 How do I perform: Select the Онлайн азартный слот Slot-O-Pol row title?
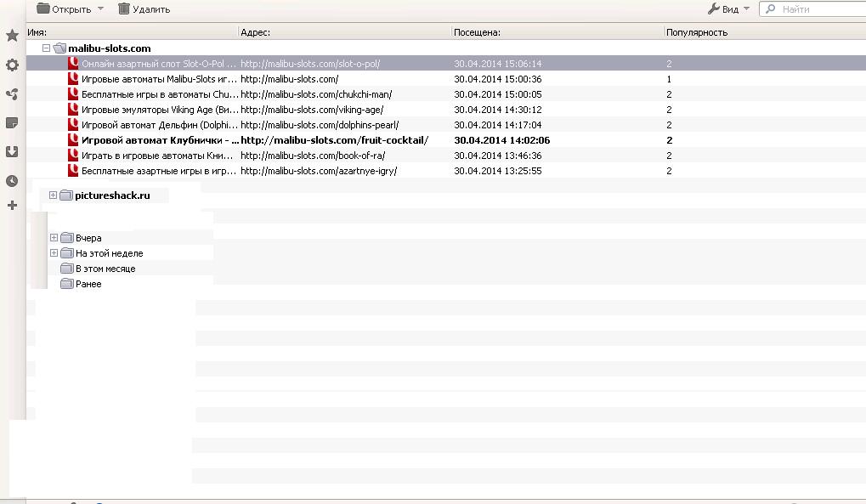coord(159,64)
